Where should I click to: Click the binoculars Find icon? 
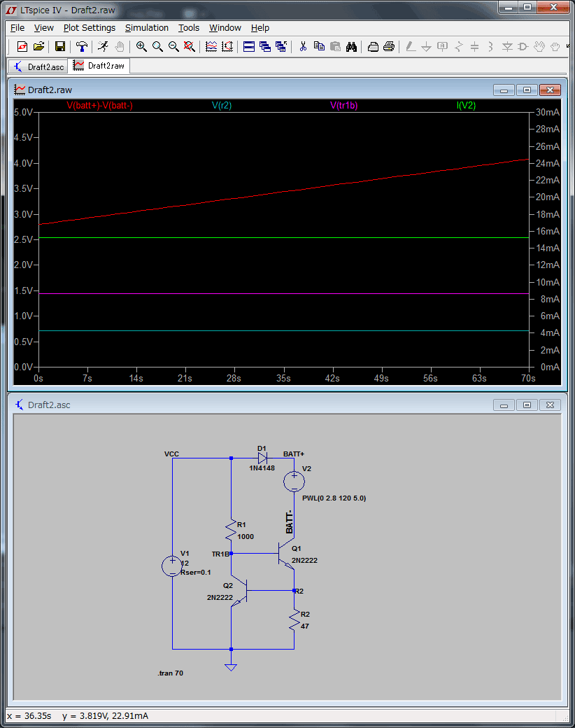pyautogui.click(x=351, y=46)
